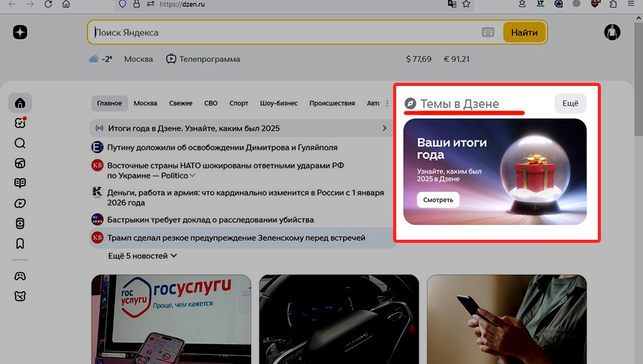The image size is (643, 364).
Task: Open the bookmark saved icon in sidebar
Action: tap(19, 244)
